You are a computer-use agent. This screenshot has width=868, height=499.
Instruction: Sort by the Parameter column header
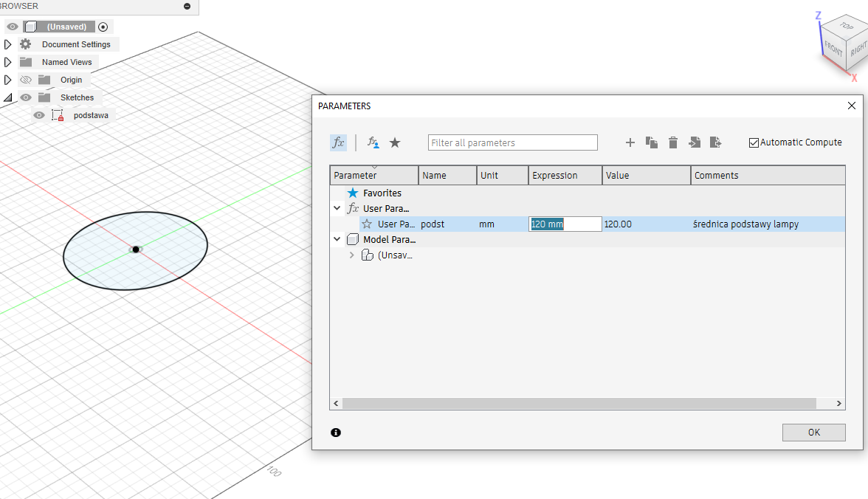click(x=374, y=175)
